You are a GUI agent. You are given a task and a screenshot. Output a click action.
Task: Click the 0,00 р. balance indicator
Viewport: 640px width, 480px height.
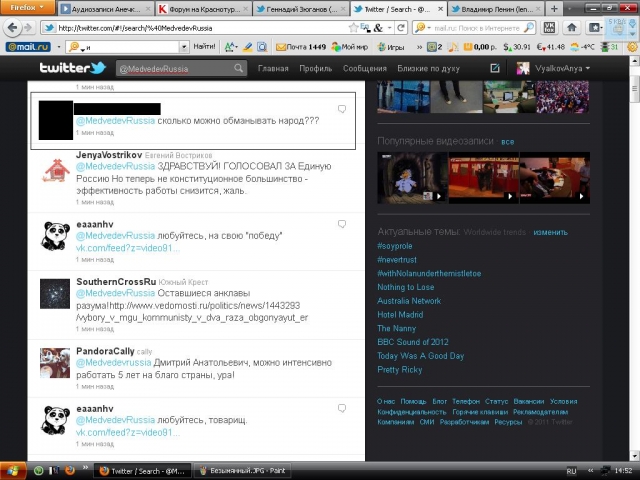[x=481, y=47]
